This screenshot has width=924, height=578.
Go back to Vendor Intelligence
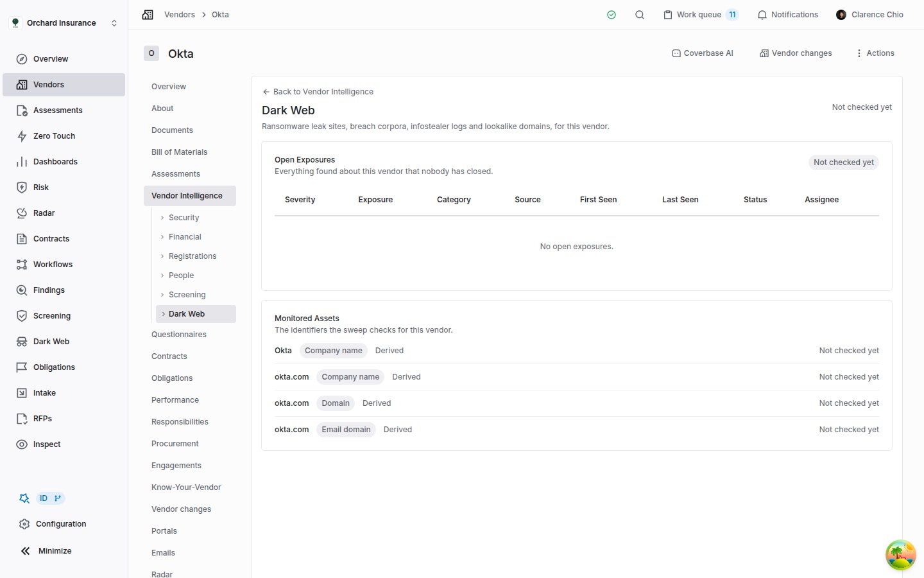coord(318,92)
